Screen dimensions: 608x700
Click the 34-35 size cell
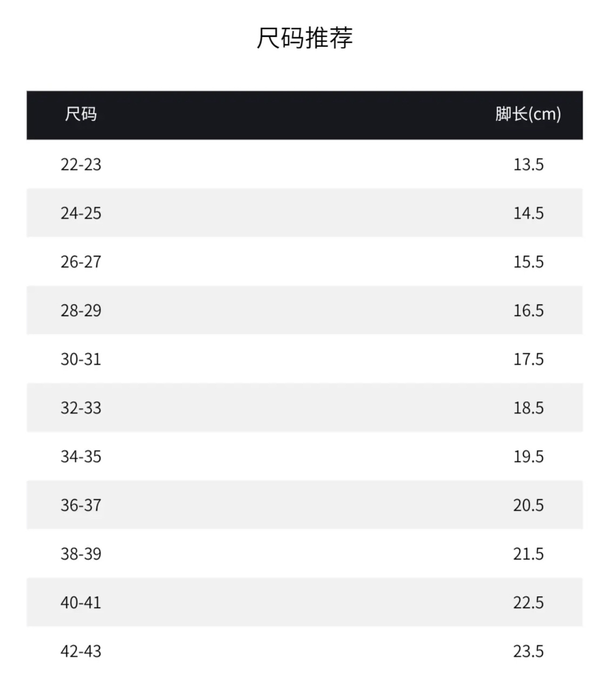click(x=81, y=457)
